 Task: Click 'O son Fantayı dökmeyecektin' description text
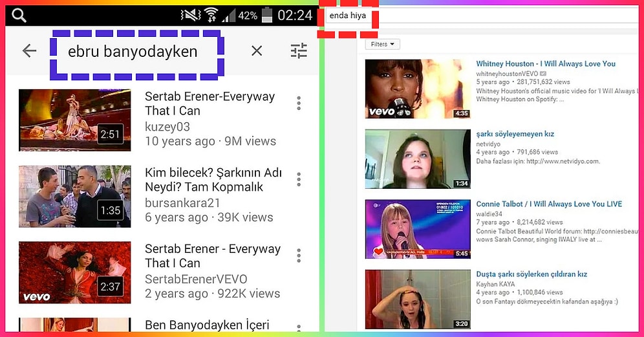point(546,301)
